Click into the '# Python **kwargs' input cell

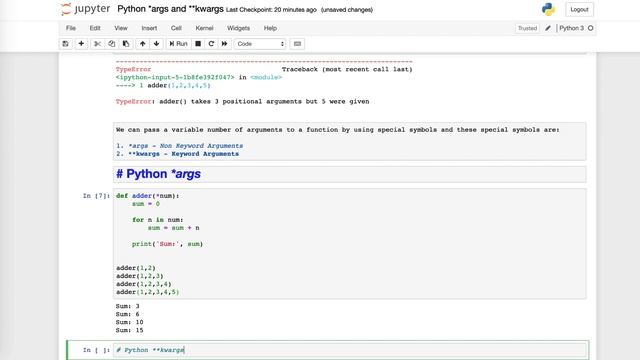click(x=350, y=350)
